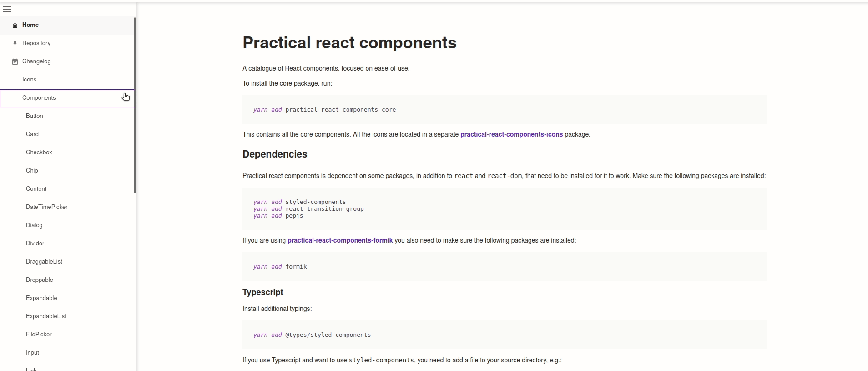Open the Changelog menu item
Screen dimensions: 868x371
point(36,61)
